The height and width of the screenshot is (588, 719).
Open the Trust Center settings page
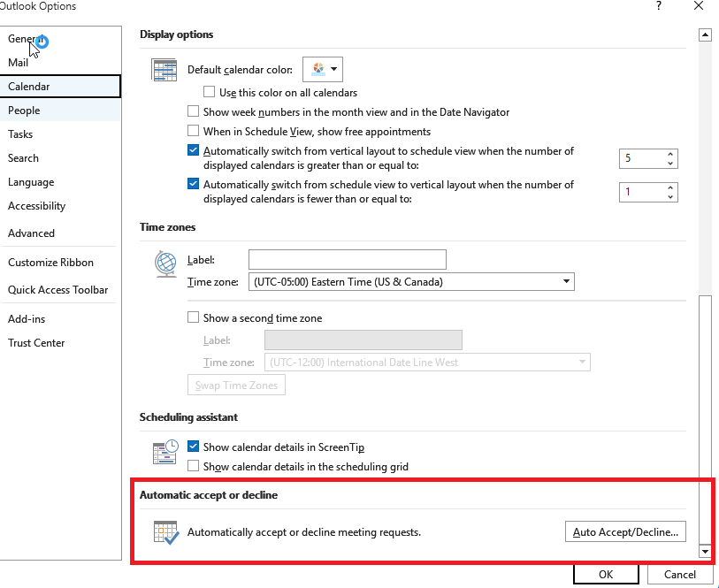coord(36,342)
